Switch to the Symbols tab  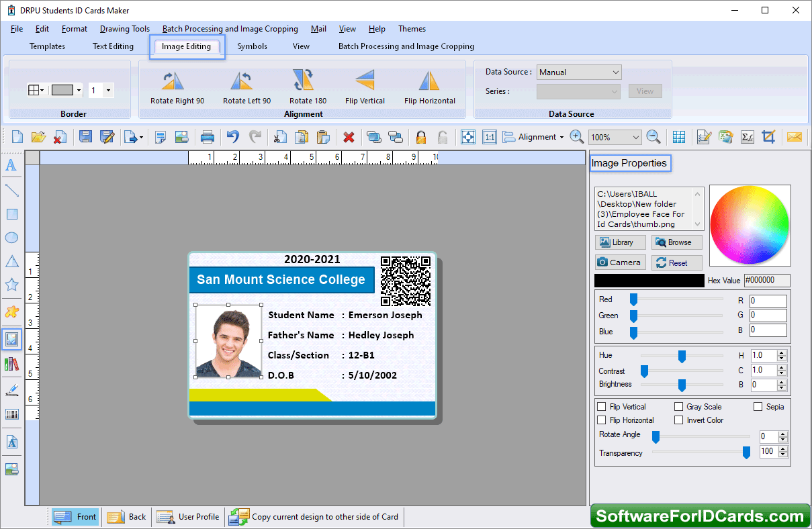point(252,46)
